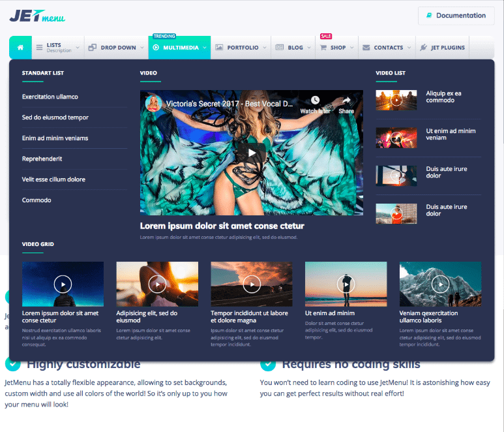Play the 'Ut enim ad minim' grid video
Screen dimensions: 504x432
point(346,285)
